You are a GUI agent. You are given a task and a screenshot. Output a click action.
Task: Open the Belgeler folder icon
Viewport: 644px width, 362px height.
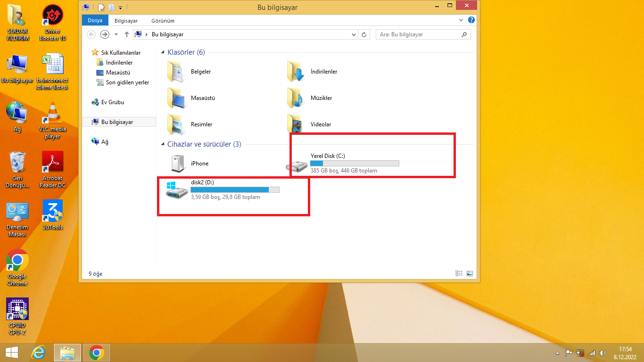pos(177,72)
